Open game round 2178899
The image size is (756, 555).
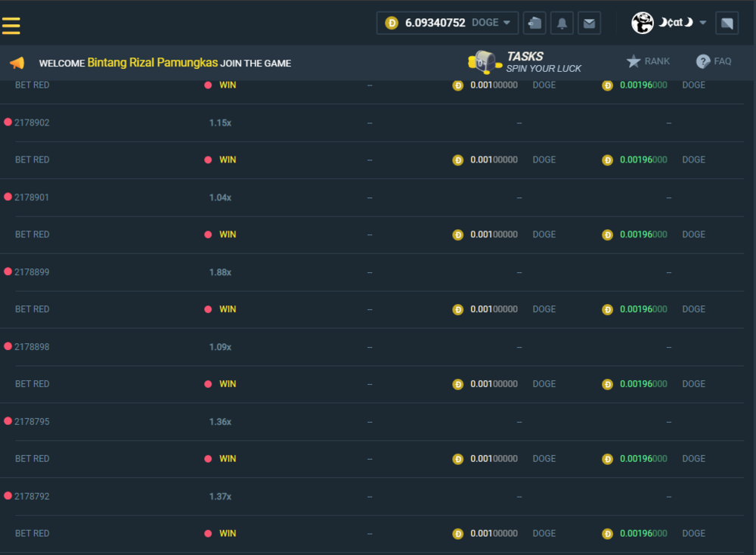click(x=32, y=272)
